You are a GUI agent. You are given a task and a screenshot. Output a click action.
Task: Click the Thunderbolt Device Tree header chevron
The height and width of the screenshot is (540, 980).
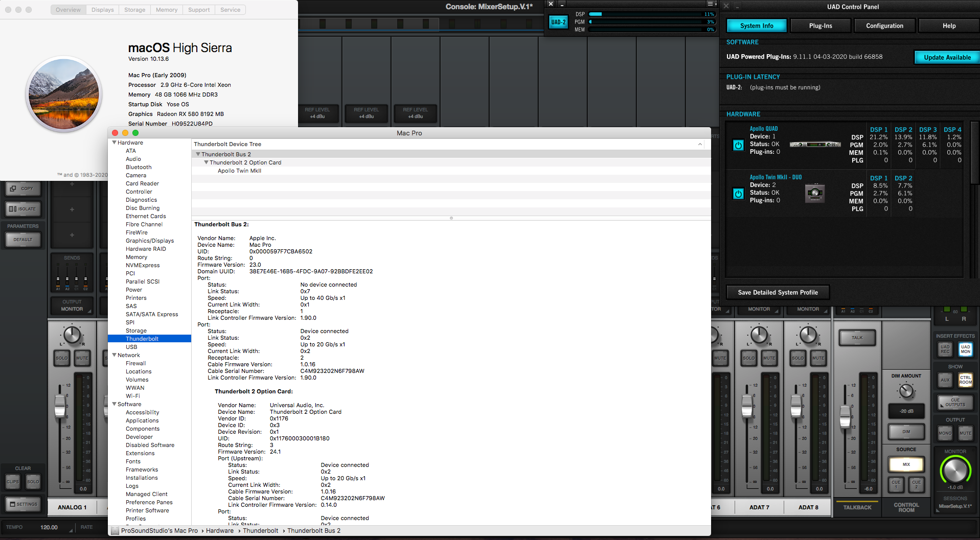click(x=700, y=145)
